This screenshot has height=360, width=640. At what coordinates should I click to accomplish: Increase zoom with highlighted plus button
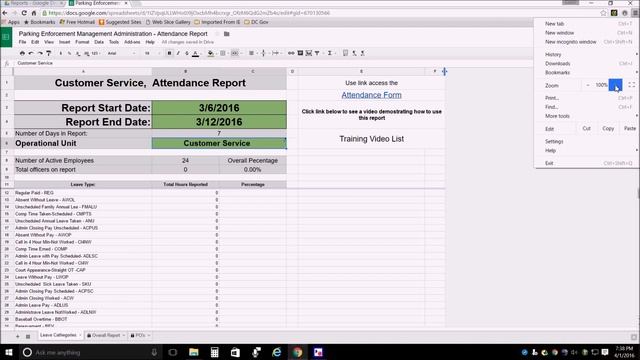point(616,85)
